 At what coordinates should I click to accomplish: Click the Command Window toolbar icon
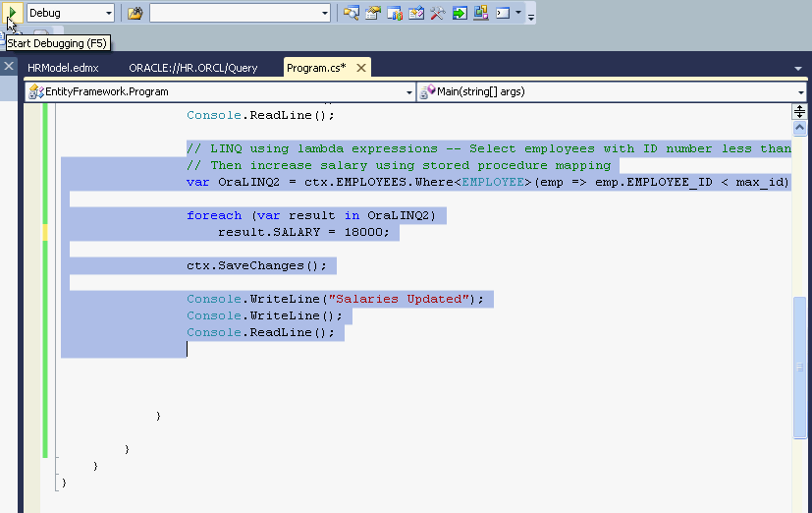(502, 13)
